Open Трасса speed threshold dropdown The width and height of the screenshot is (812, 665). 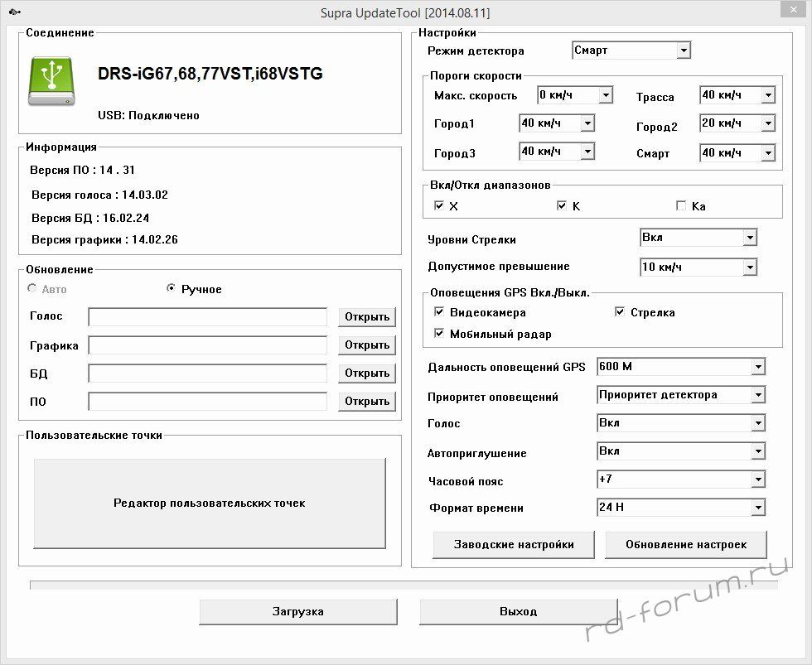coord(737,94)
